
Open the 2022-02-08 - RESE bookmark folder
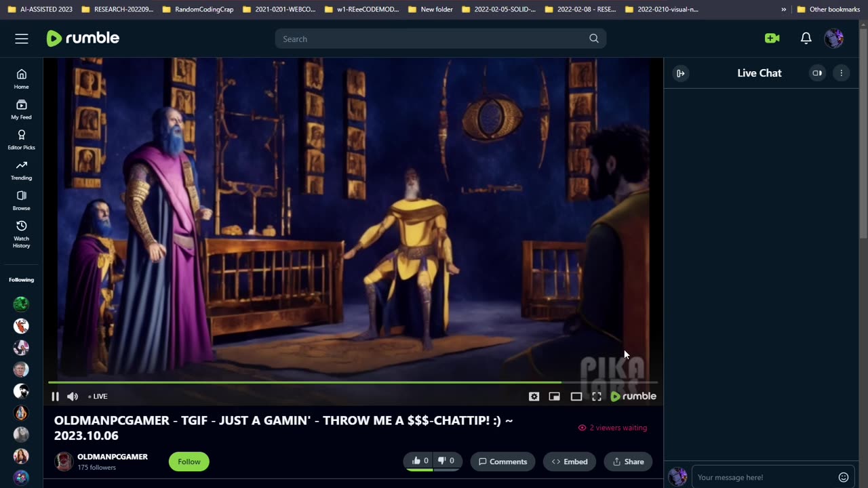tap(580, 9)
